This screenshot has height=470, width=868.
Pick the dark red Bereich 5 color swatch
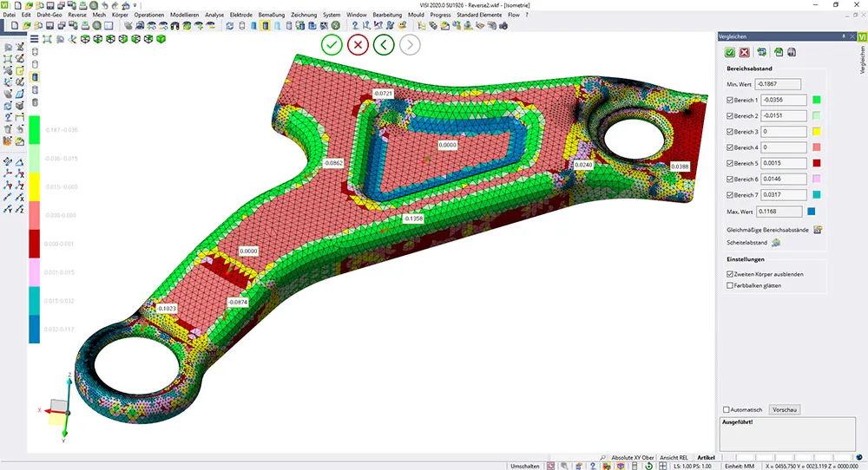[817, 163]
